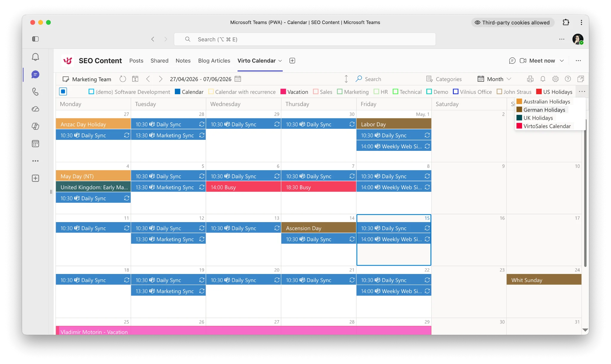Go back with the history arrow
Screen dimensions: 611x364
coord(153,39)
